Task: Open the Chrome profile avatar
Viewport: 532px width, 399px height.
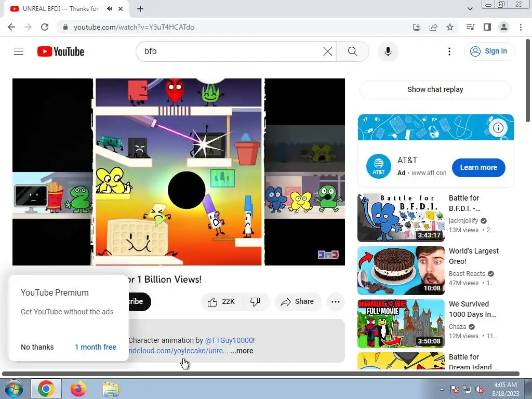Action: tap(504, 27)
